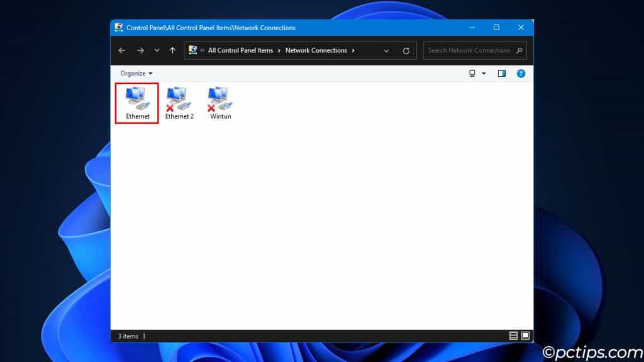Switch to details view from the status bar
Image resolution: width=644 pixels, height=362 pixels.
pyautogui.click(x=513, y=336)
